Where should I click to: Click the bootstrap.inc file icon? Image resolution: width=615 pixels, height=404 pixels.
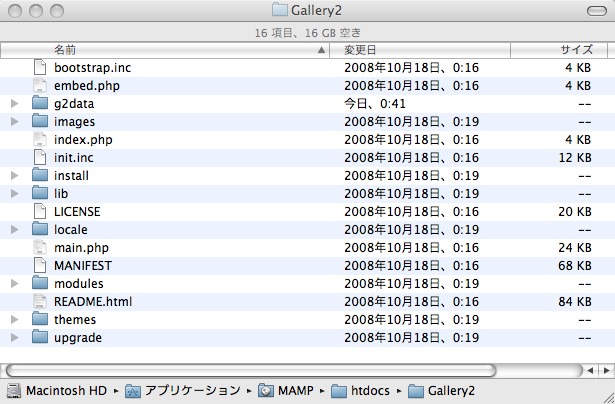40,67
